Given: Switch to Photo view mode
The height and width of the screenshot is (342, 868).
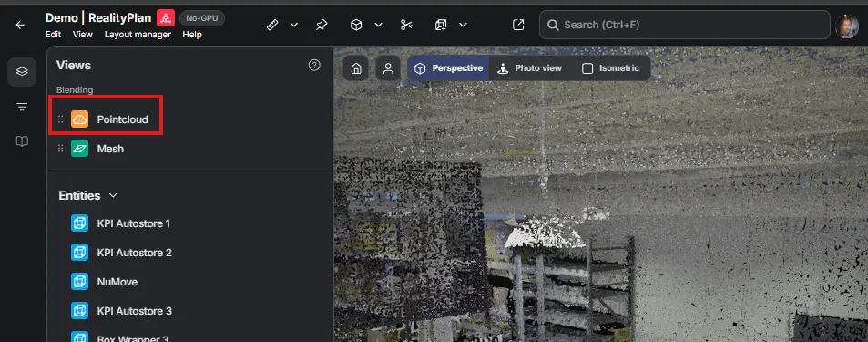Looking at the screenshot, I should click(x=530, y=68).
